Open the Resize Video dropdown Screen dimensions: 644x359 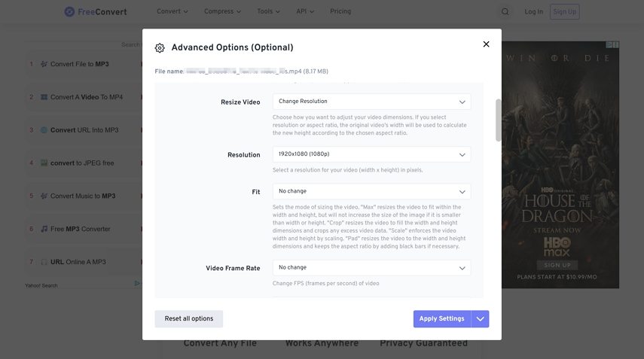click(x=371, y=102)
